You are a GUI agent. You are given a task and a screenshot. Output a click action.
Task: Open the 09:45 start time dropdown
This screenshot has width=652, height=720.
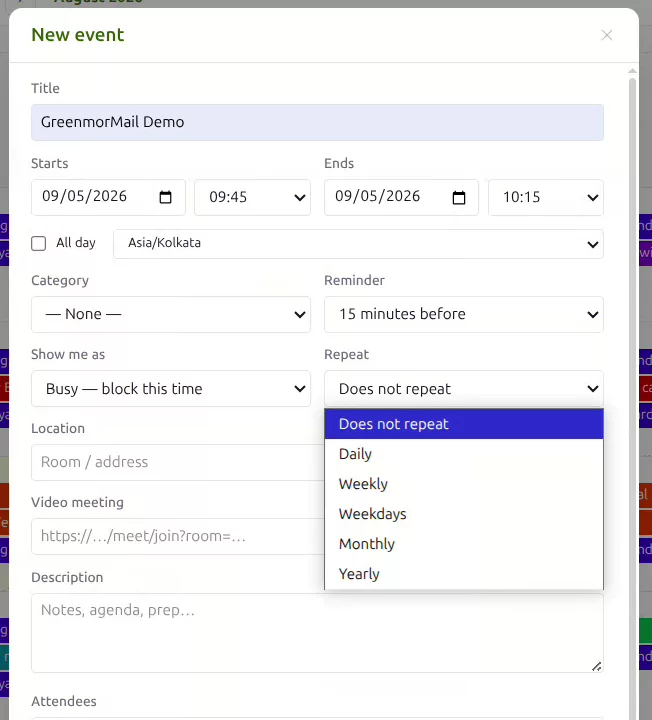coord(253,197)
